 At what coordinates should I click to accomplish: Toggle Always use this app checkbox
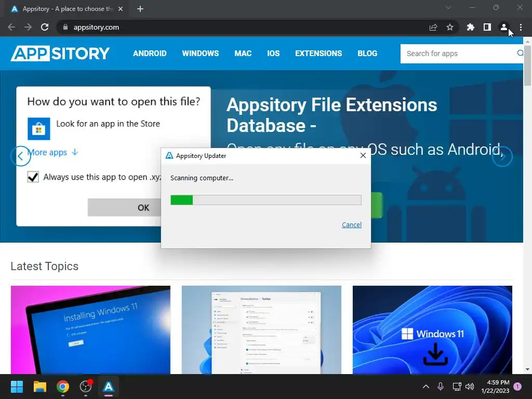(33, 177)
